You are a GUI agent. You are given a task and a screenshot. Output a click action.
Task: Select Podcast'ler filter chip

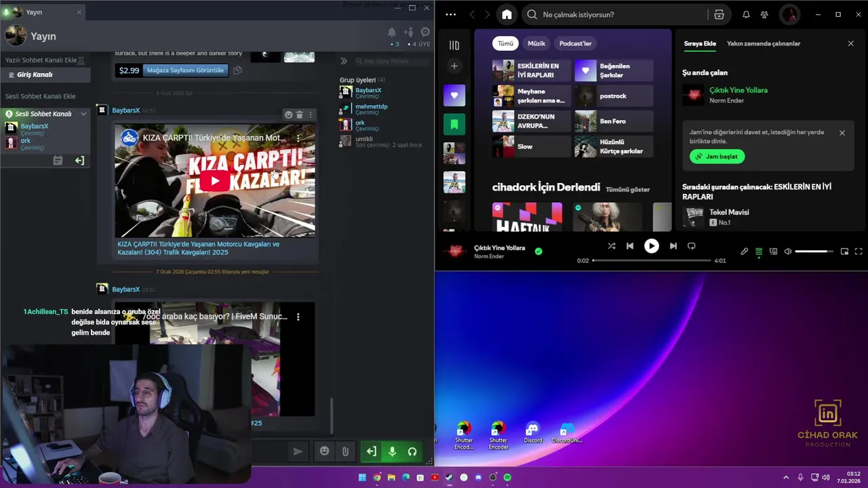click(575, 43)
